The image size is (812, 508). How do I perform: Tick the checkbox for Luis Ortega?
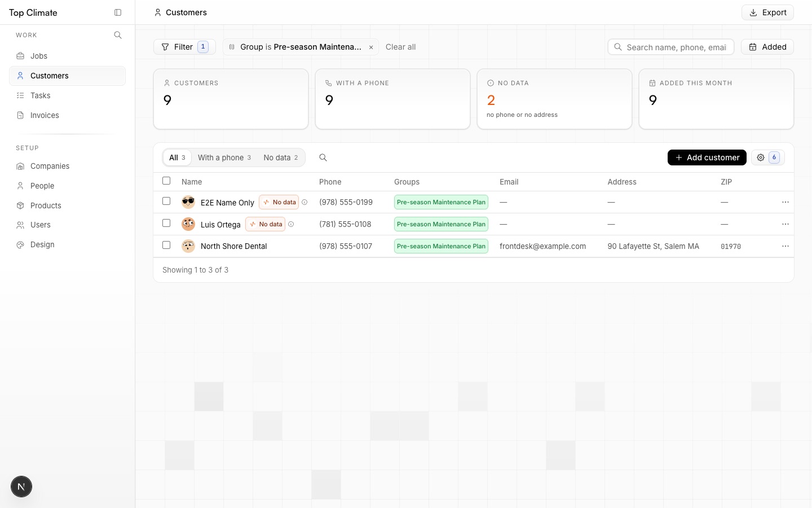pos(166,223)
